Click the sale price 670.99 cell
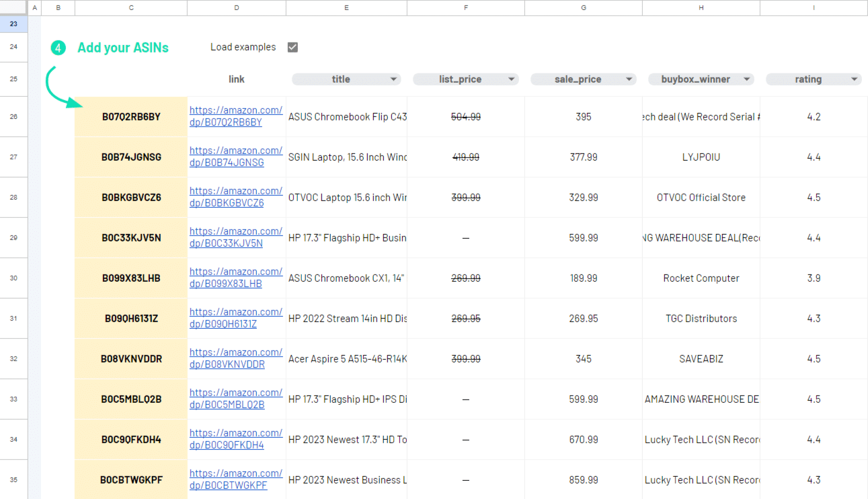868x499 pixels. (x=584, y=440)
